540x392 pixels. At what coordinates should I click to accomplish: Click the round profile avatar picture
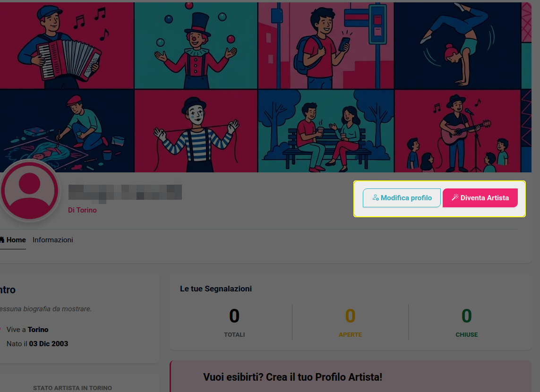(x=30, y=191)
